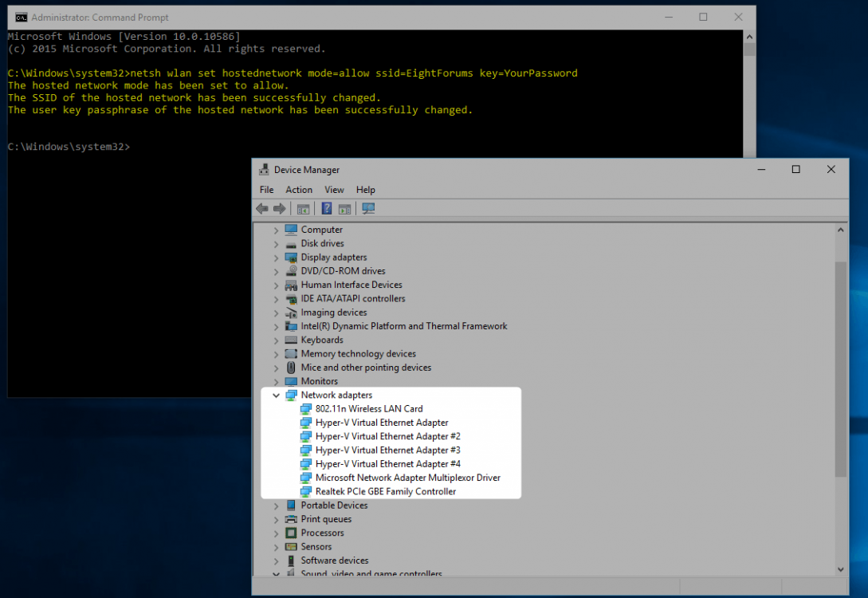Click the Disk drives category icon

coord(291,244)
